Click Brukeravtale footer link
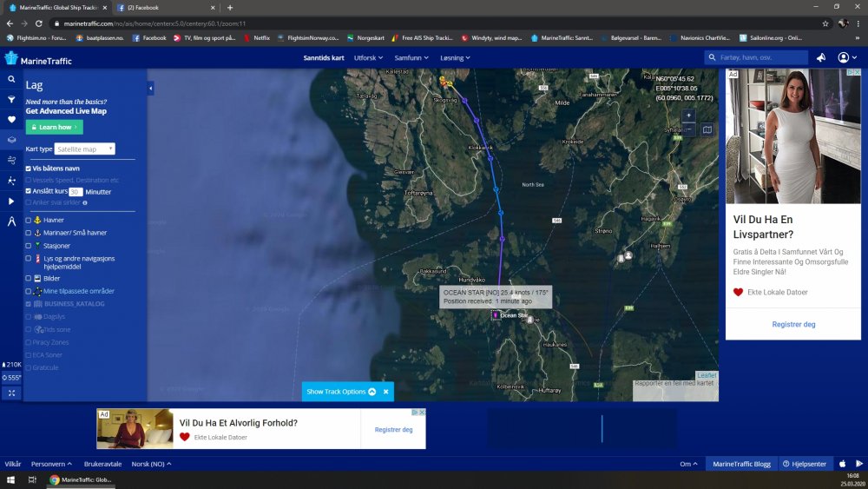The image size is (868, 489). pyautogui.click(x=102, y=464)
